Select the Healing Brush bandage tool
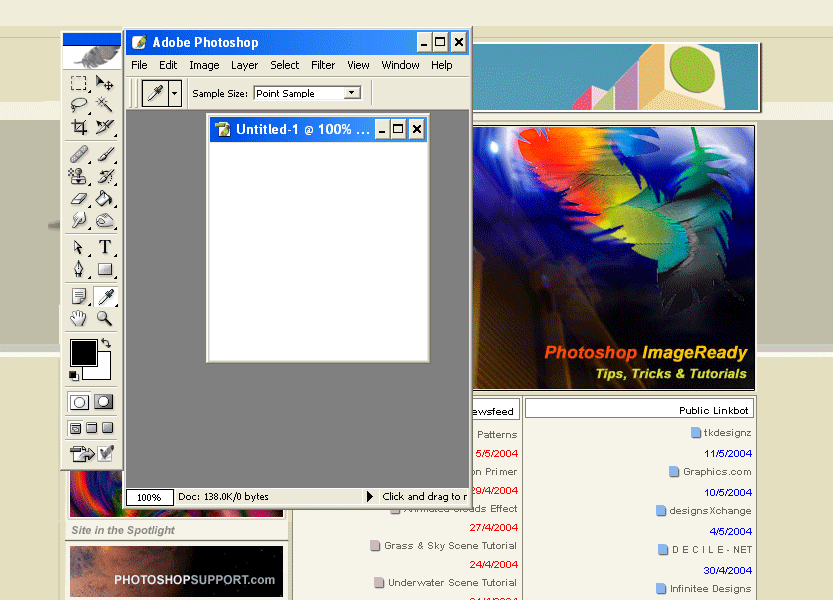The height and width of the screenshot is (600, 833). [79, 154]
